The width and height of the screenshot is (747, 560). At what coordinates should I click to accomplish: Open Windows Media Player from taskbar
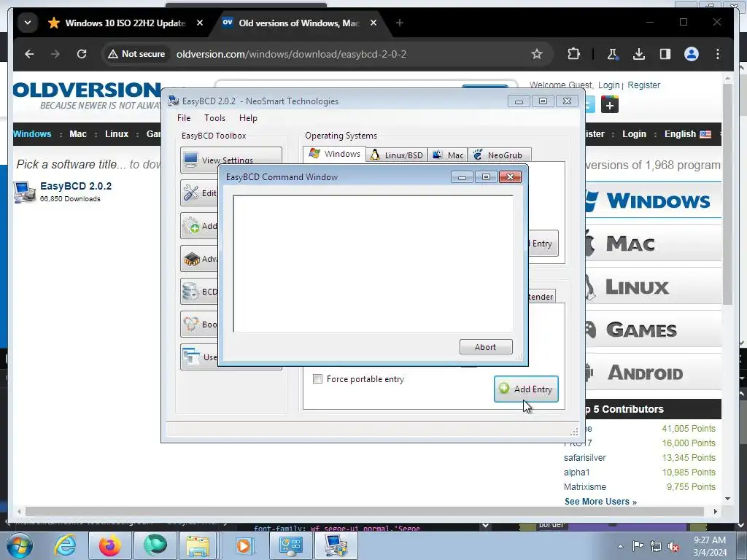tap(244, 545)
